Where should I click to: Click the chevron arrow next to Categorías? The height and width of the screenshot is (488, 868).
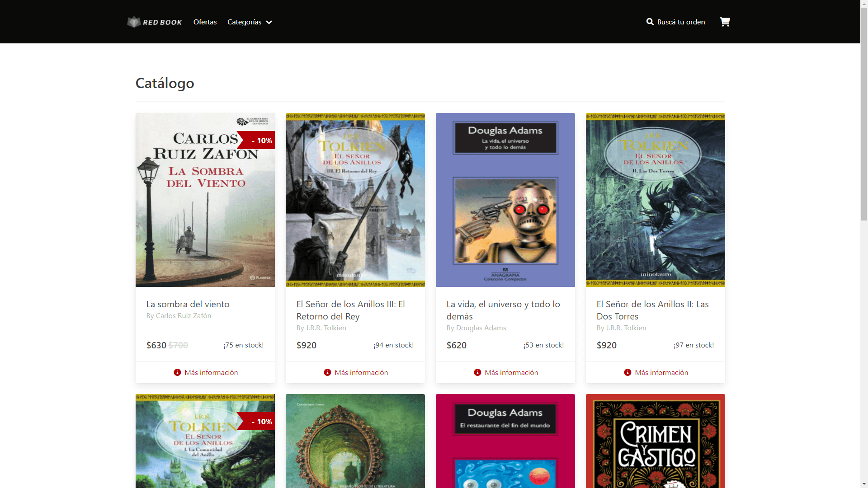[269, 22]
